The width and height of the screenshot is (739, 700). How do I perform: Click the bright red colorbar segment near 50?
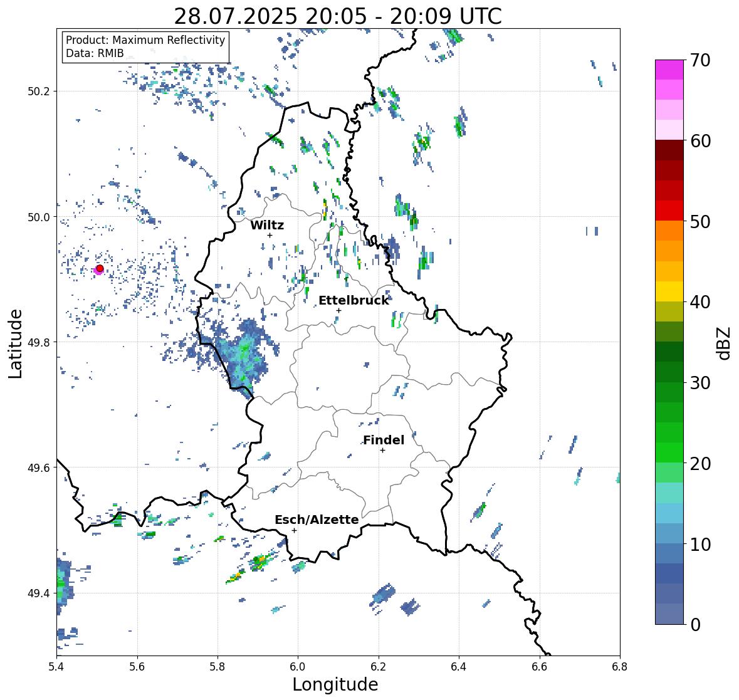tap(669, 211)
